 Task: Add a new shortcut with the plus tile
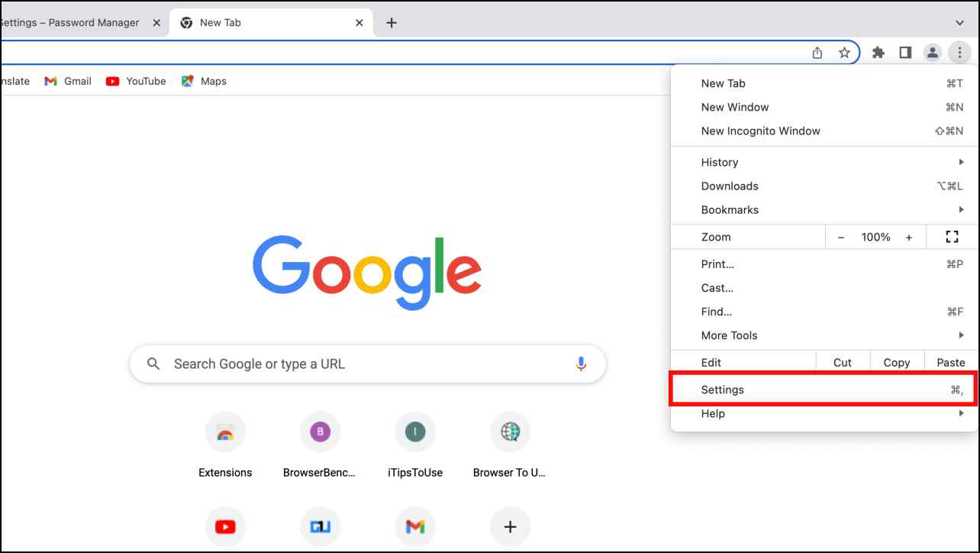tap(510, 527)
